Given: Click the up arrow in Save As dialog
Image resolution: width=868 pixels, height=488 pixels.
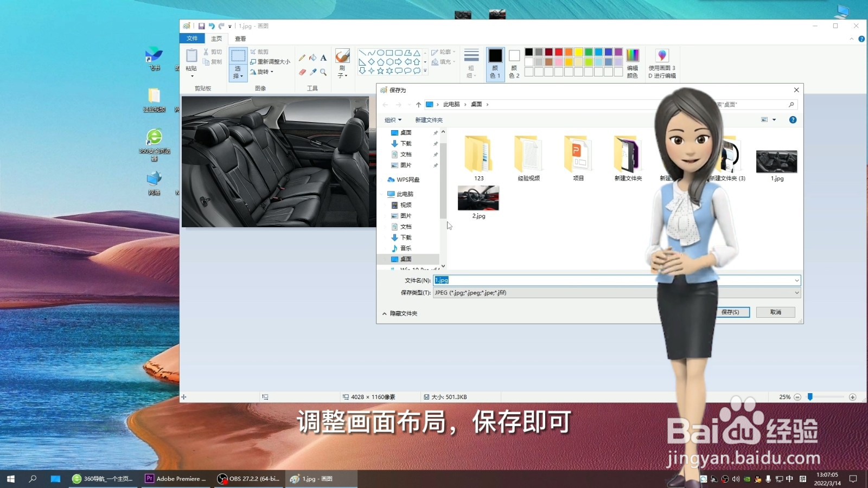Looking at the screenshot, I should 418,105.
